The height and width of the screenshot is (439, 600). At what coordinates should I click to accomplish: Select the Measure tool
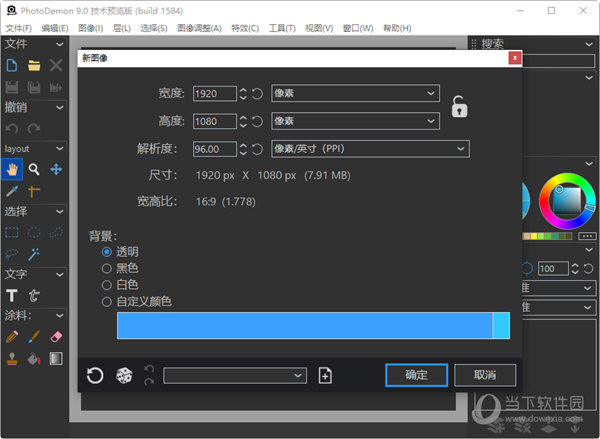[34, 191]
